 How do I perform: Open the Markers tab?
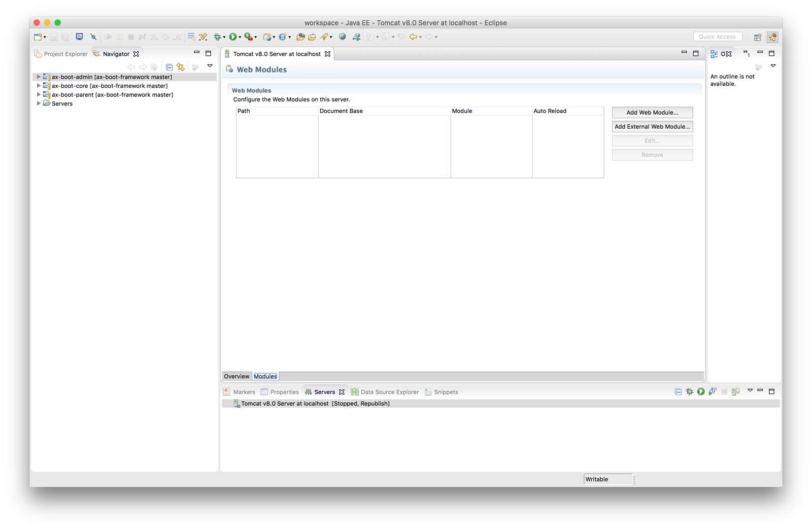pos(239,392)
